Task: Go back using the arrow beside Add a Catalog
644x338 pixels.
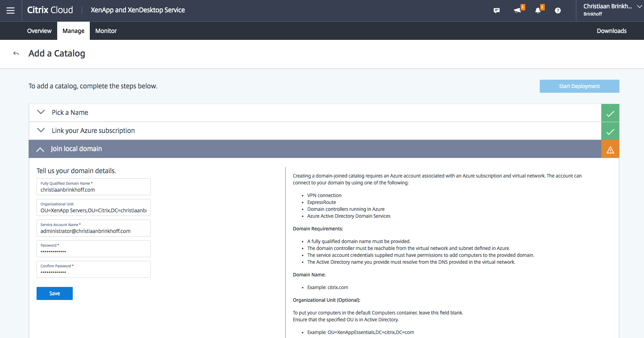Action: [16, 54]
